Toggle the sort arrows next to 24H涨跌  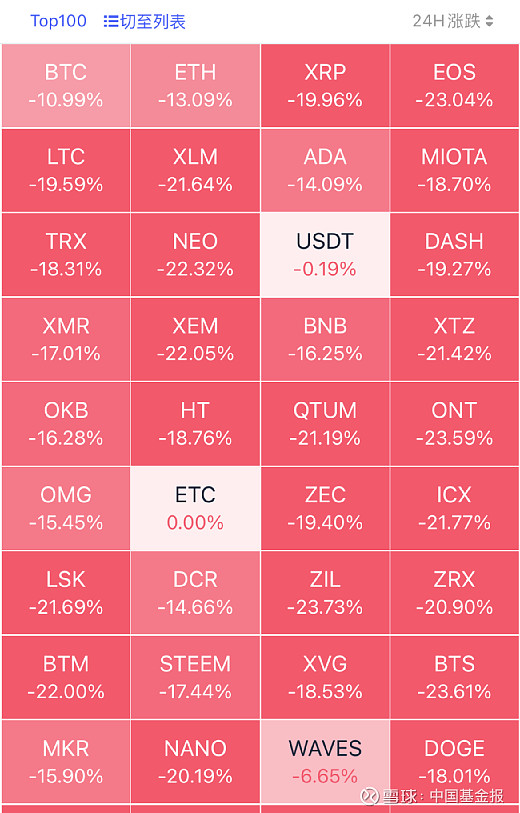click(489, 21)
